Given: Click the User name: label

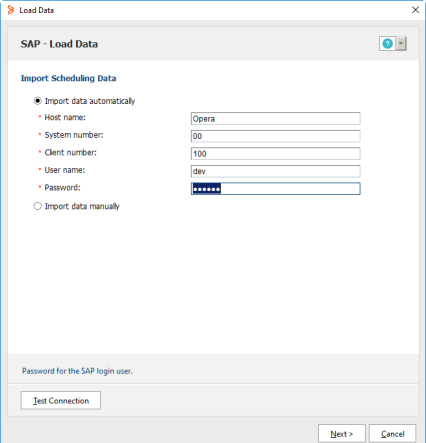Looking at the screenshot, I should pos(65,170).
